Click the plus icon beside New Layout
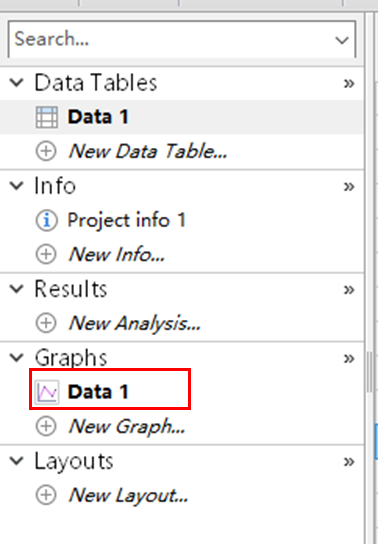 (46, 495)
